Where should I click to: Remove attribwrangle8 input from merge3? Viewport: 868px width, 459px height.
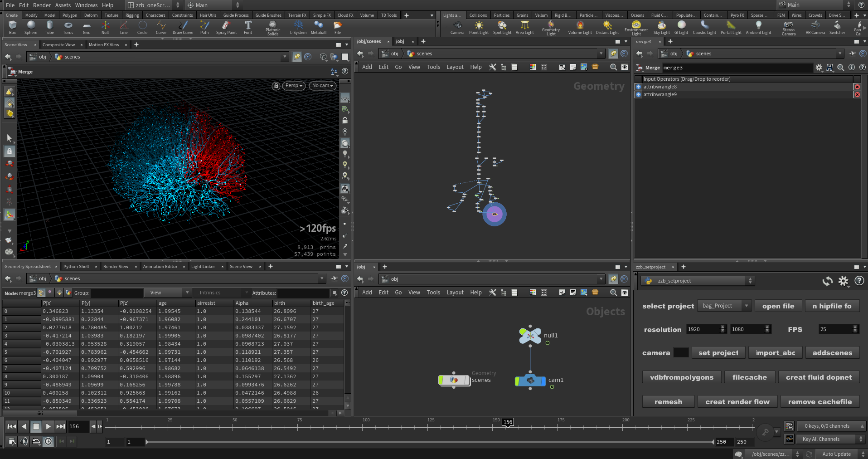(857, 87)
